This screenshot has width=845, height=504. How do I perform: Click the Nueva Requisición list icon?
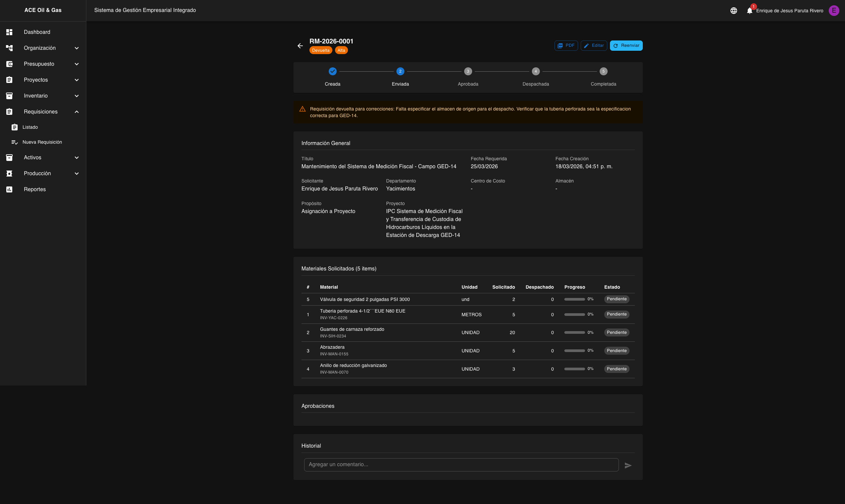[14, 142]
